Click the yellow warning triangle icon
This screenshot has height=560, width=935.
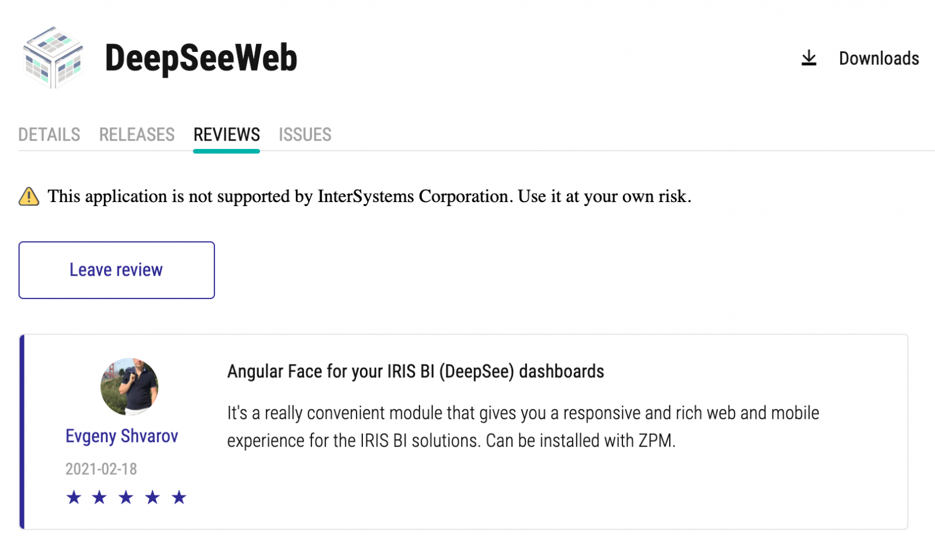click(29, 197)
